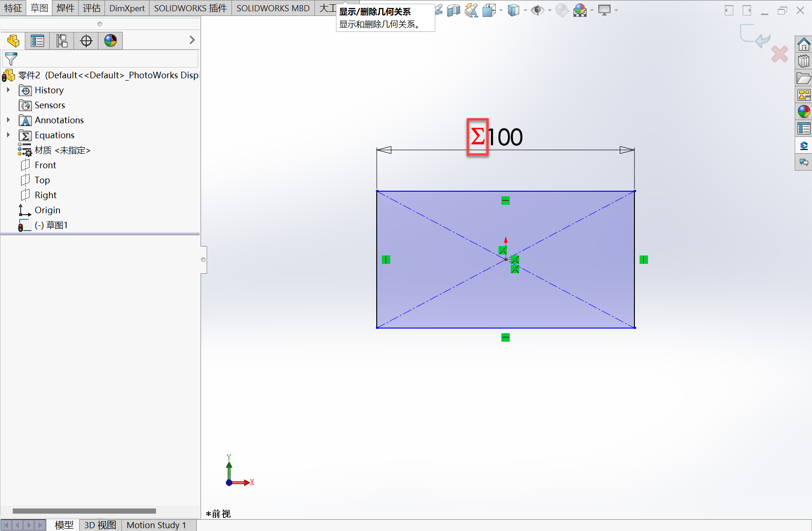Click the FeatureManager filter funnel icon
The width and height of the screenshot is (812, 531).
(11, 59)
